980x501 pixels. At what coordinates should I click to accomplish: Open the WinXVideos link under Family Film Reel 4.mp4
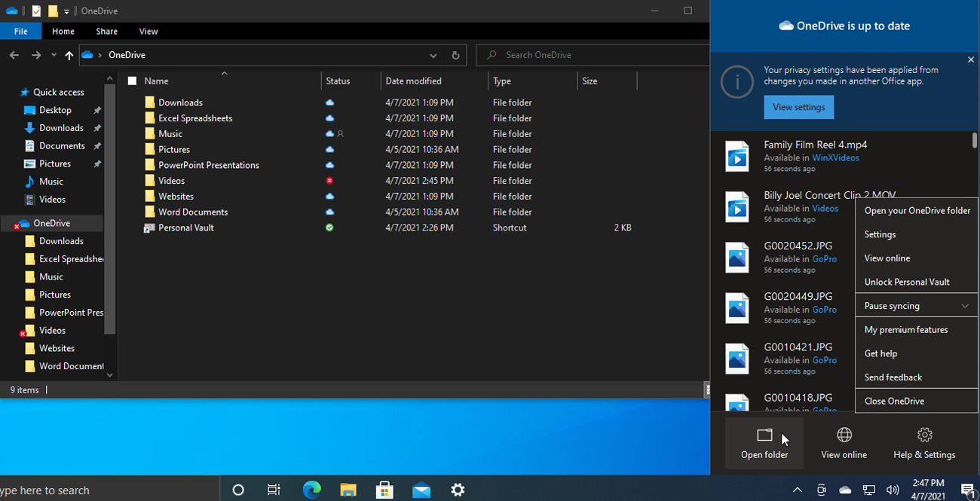835,157
